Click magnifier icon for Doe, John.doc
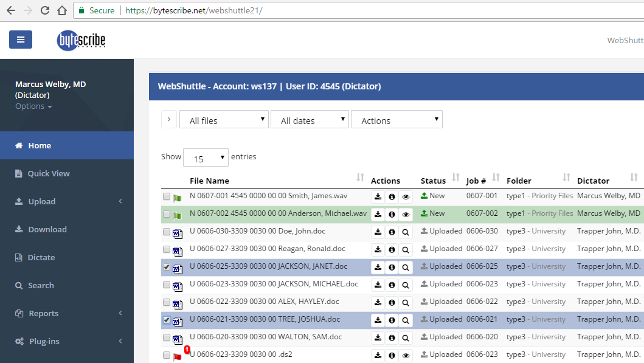This screenshot has height=363, width=644. coord(406,232)
